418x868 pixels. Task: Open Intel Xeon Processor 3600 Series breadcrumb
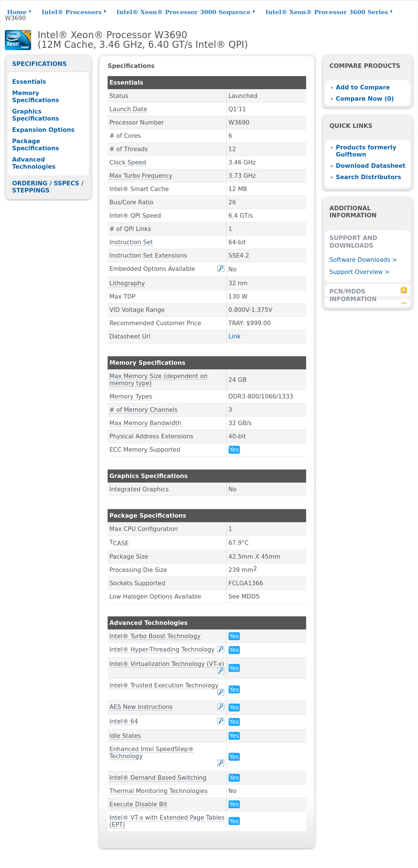pyautogui.click(x=326, y=12)
